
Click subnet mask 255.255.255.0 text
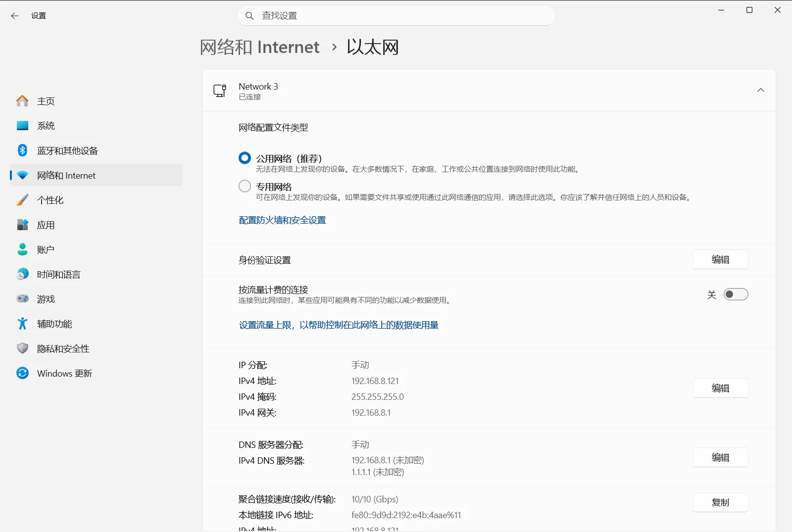click(378, 397)
